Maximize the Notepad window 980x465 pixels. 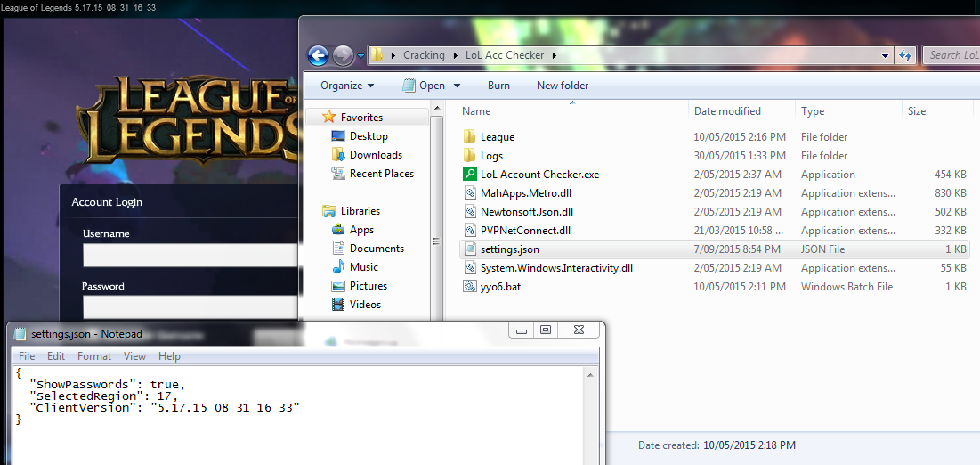tap(546, 330)
